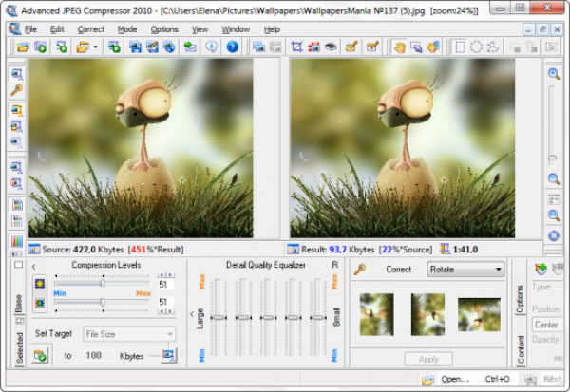This screenshot has height=392, width=570.
Task: Click the open folder icon in toolbar
Action: click(x=23, y=47)
